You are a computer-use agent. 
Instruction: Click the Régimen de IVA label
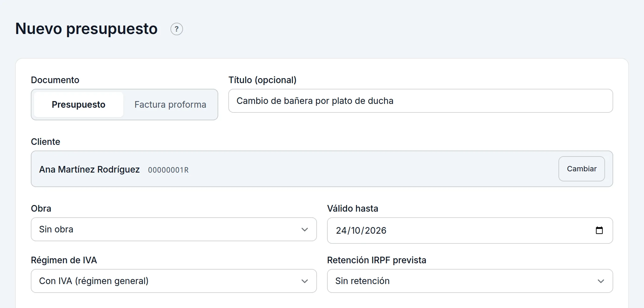[x=64, y=260]
